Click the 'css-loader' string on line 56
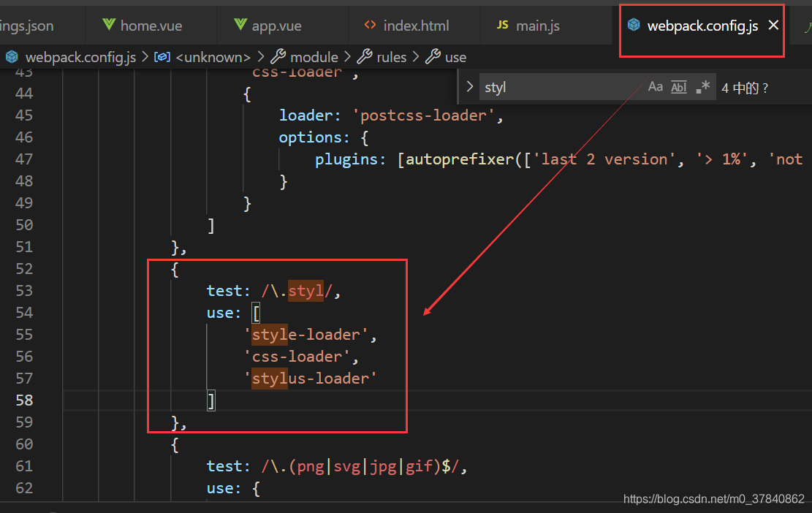Image resolution: width=812 pixels, height=513 pixels. (x=297, y=357)
